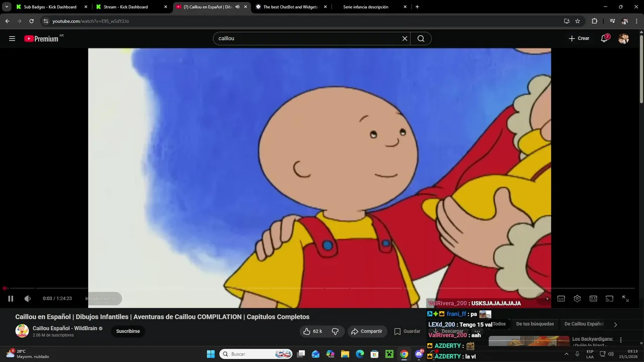Viewport: 644px width, 362px height.
Task: Open the Caillou Español channel avatar
Action: [x=22, y=331]
